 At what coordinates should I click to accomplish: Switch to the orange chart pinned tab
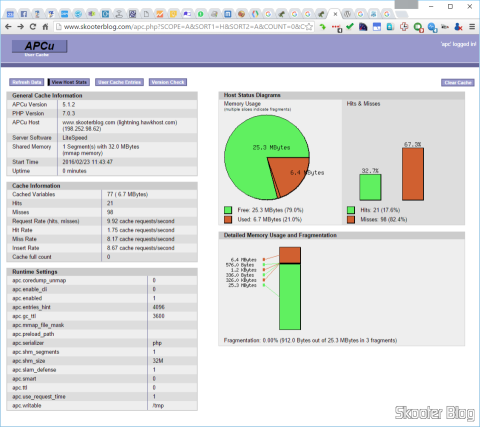[160, 14]
